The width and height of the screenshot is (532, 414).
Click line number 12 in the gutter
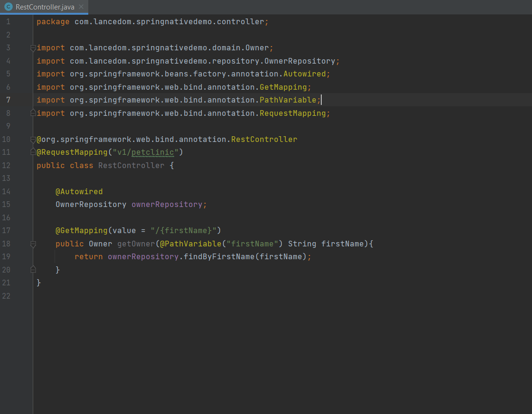(6, 166)
